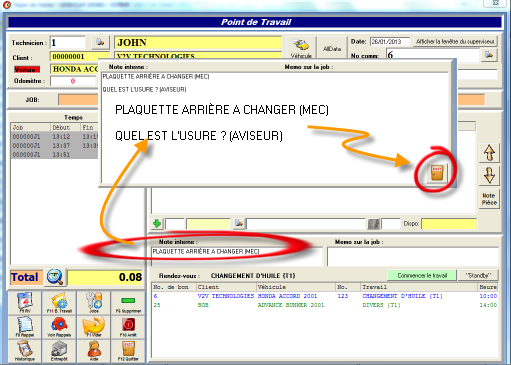Viewport: 511px width, 365px height.
Task: Click the Note Pièce button
Action: coord(489,199)
